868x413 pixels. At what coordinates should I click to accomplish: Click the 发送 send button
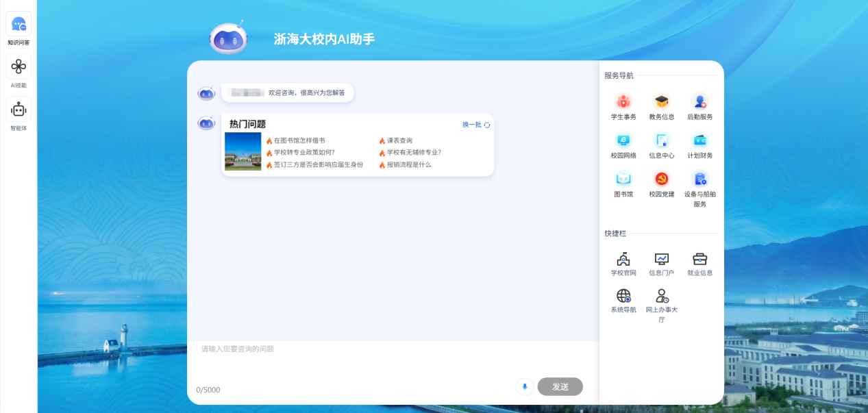(560, 386)
